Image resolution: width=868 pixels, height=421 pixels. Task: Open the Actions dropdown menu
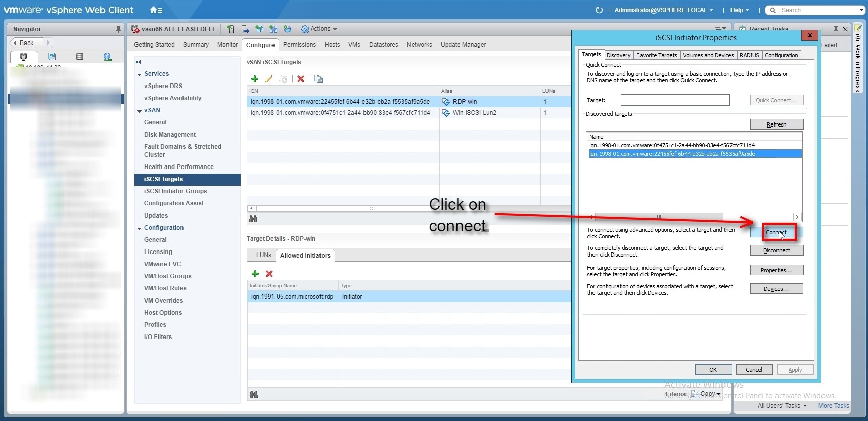point(319,29)
